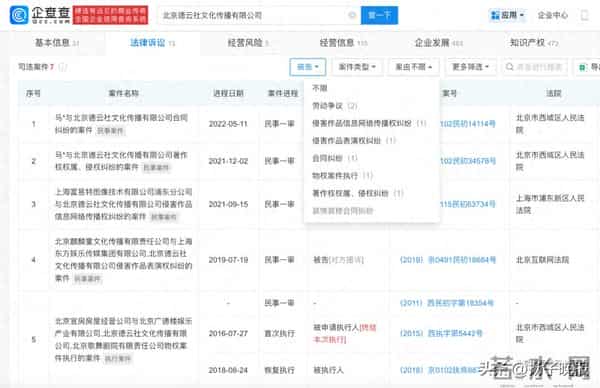The width and height of the screenshot is (600, 388).
Task: Collapse the open 案由 filter dropdown
Action: tap(308, 67)
